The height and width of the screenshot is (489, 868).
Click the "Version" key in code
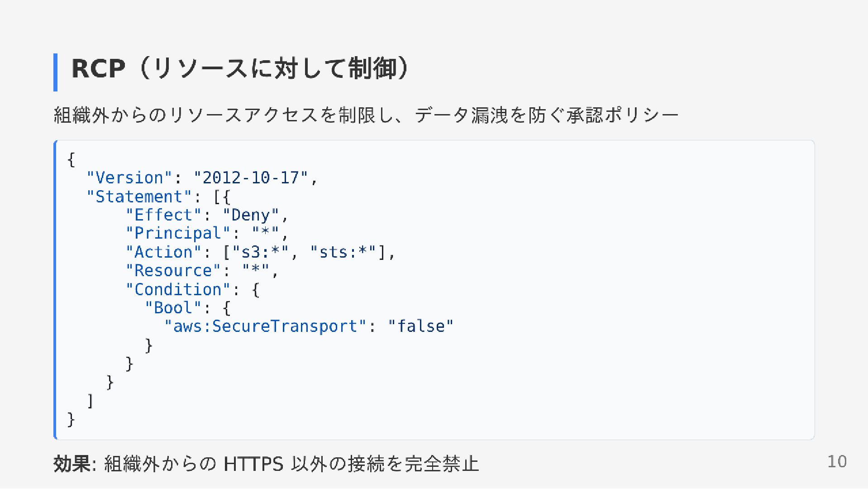130,177
